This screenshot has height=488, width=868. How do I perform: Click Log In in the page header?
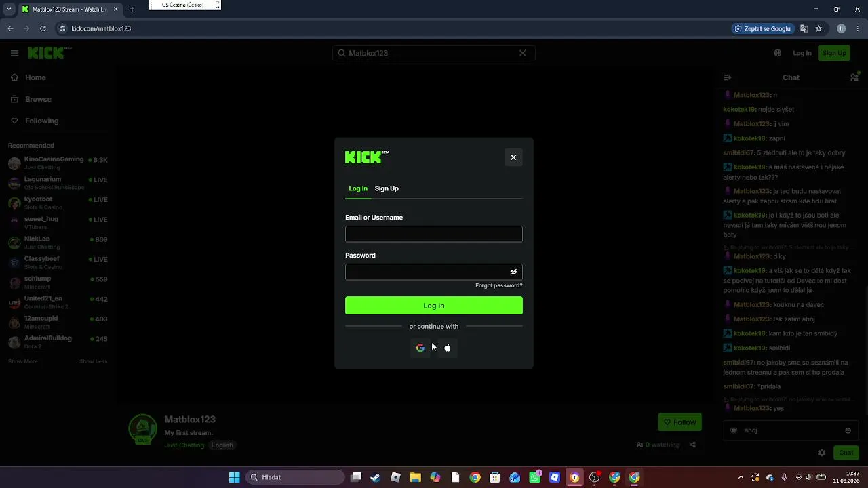[x=802, y=53]
